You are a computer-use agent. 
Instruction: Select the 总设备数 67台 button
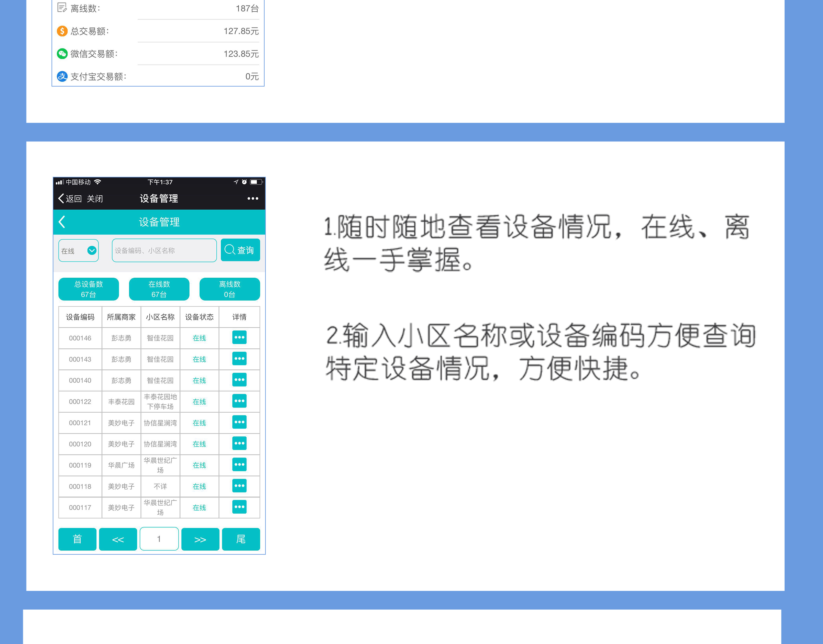[x=89, y=289]
